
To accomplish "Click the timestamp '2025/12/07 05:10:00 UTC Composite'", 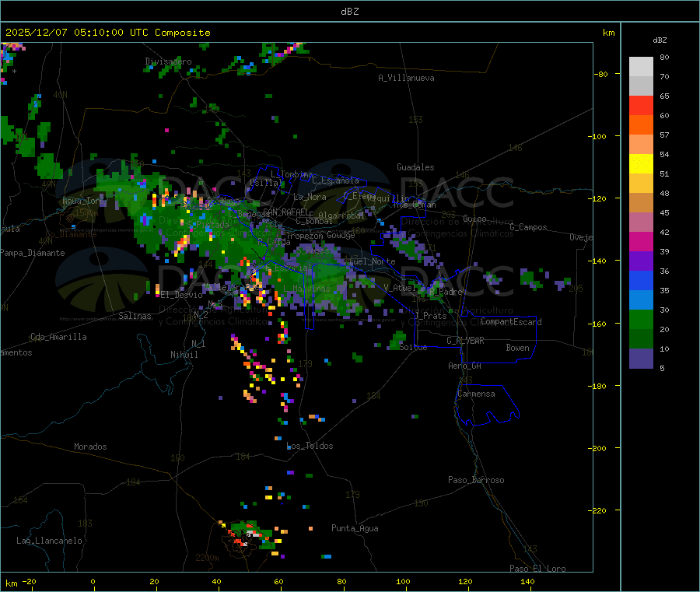I will (107, 33).
